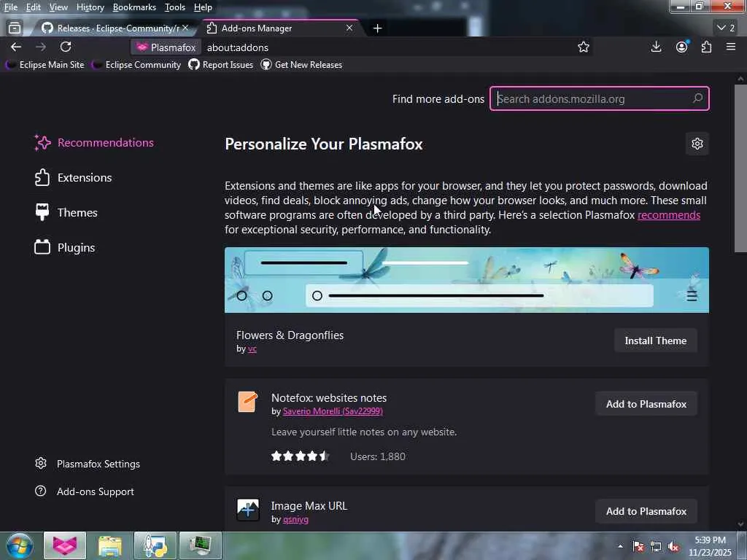Open the View menu
This screenshot has width=747, height=560.
point(58,7)
